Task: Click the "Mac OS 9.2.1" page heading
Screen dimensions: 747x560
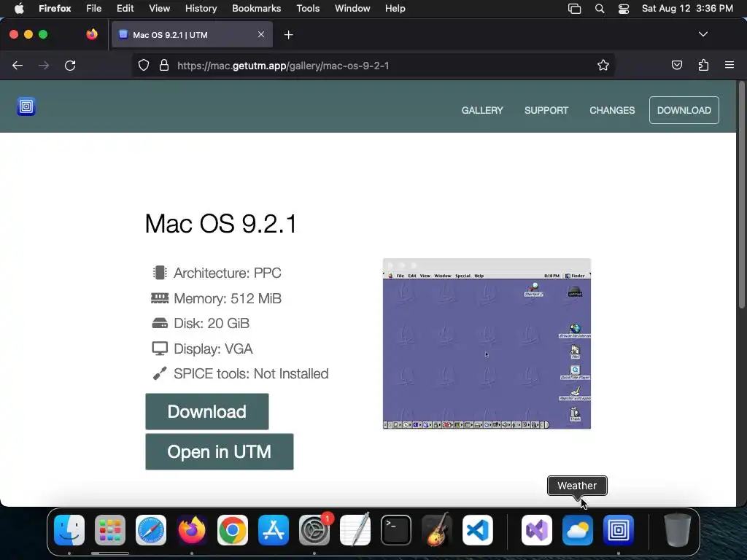Action: point(221,223)
